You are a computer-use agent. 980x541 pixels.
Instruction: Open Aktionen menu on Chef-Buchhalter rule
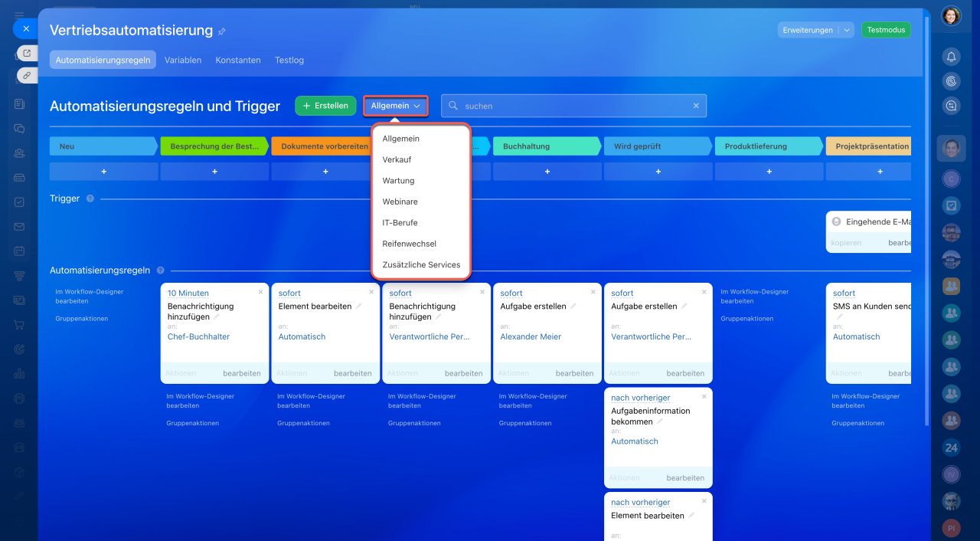click(x=181, y=373)
